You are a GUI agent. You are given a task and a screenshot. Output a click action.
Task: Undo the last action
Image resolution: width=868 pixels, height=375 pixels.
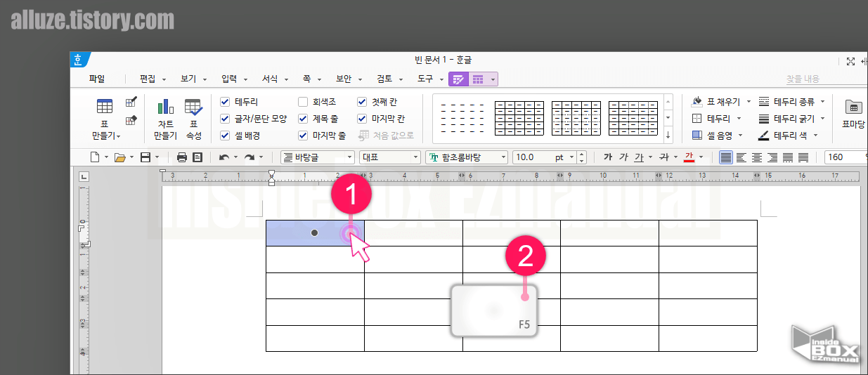pyautogui.click(x=224, y=157)
